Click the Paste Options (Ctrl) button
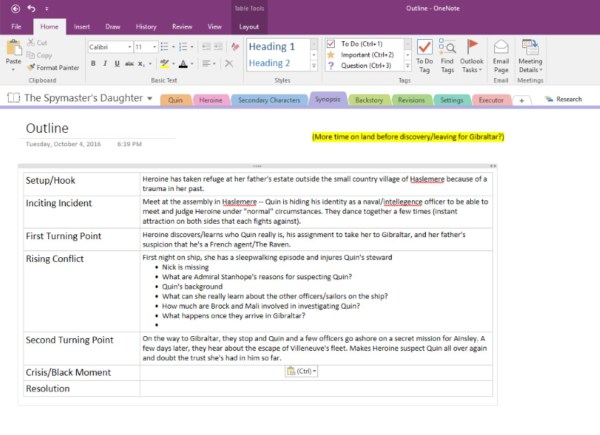Viewport: 600px width, 435px height. point(300,371)
